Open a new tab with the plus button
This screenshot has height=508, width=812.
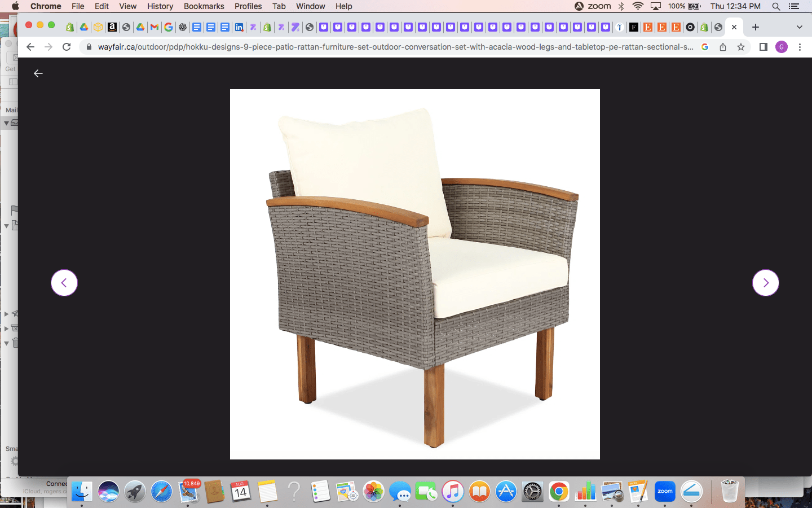756,27
